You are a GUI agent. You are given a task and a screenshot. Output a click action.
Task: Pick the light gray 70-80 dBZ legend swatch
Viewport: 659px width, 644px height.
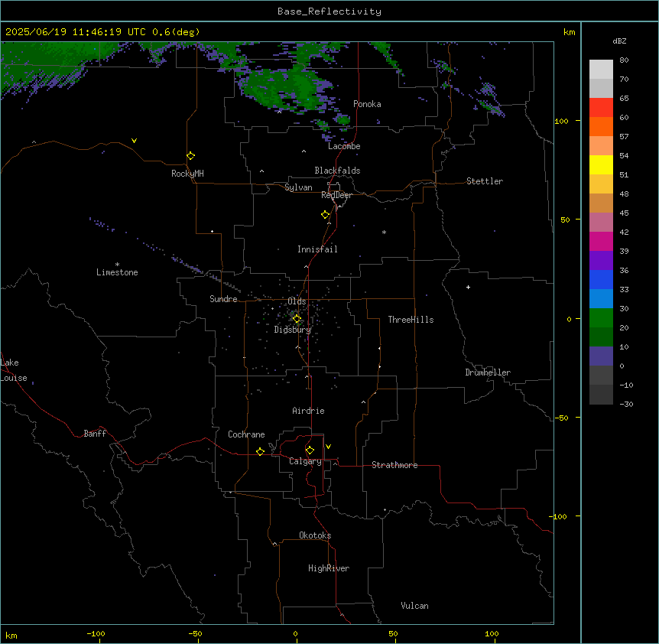(601, 70)
